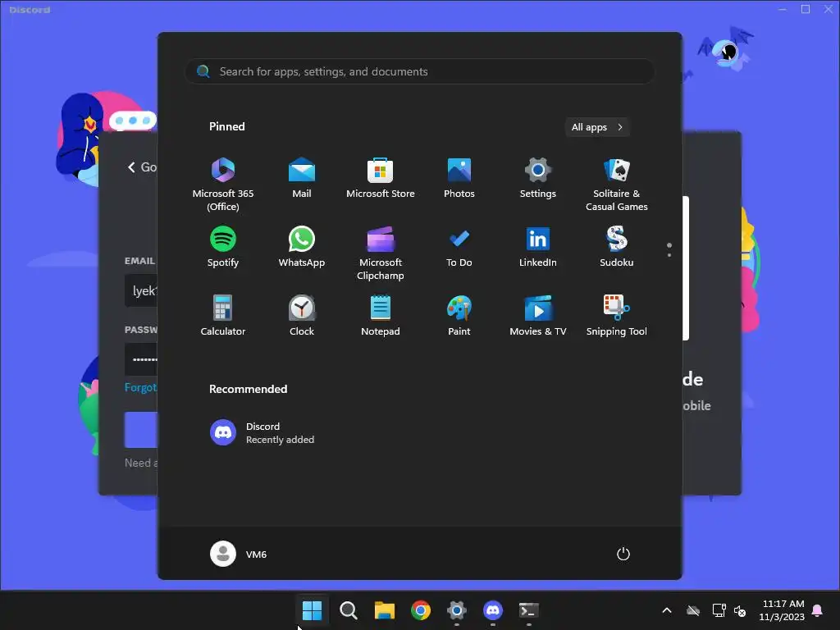This screenshot has height=630, width=840.
Task: Open Movies & TV app
Action: [x=538, y=316]
